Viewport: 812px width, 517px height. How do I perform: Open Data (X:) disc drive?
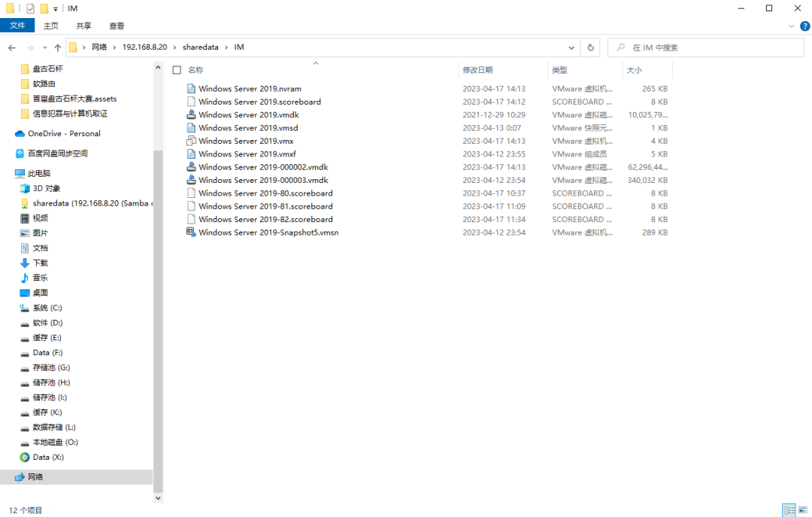click(41, 457)
